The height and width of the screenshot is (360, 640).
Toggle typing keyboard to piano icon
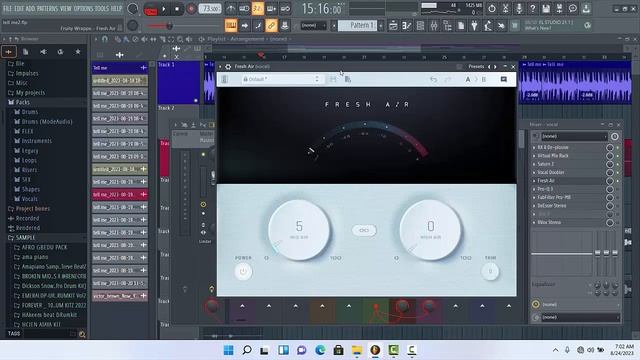[x=231, y=25]
